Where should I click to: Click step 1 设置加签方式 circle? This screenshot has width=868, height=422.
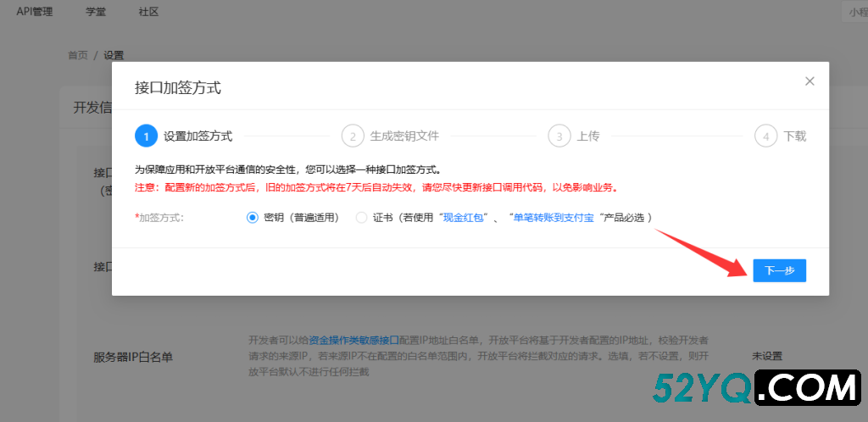click(x=146, y=136)
